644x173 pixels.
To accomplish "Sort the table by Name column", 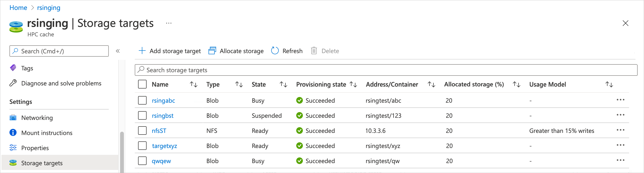I will (x=193, y=84).
